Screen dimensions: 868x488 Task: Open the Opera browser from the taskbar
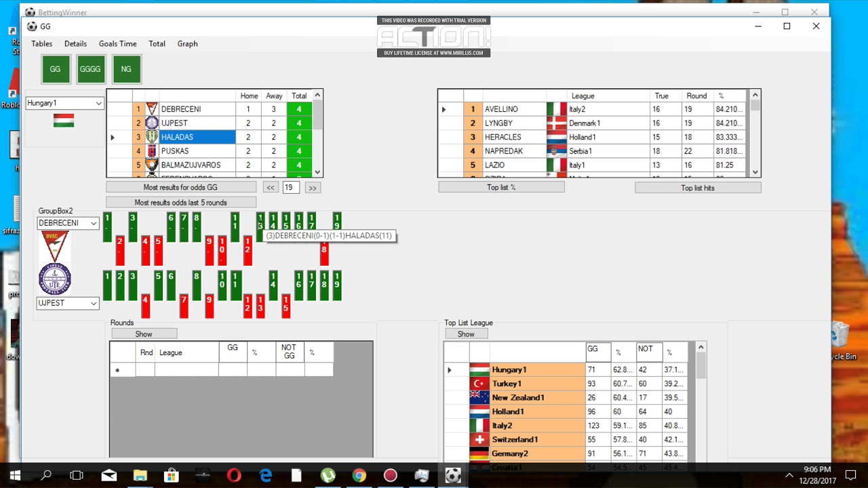[x=234, y=476]
